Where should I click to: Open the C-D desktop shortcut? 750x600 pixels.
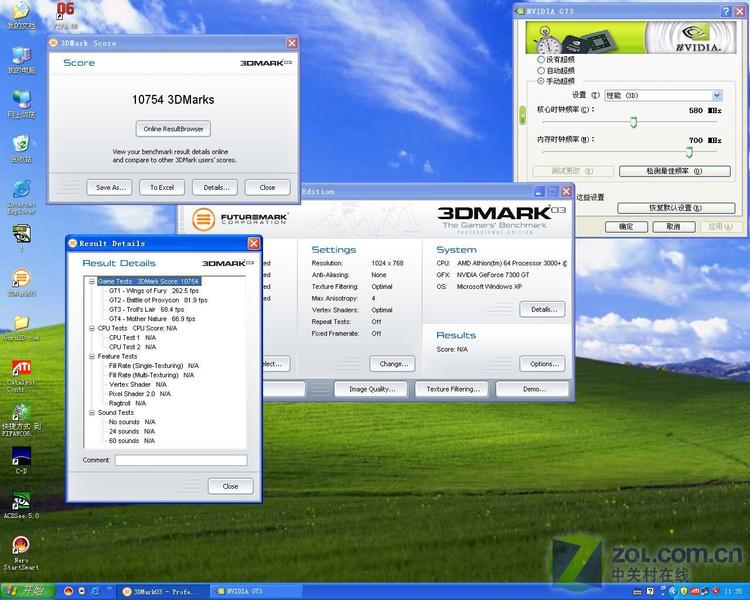click(21, 460)
